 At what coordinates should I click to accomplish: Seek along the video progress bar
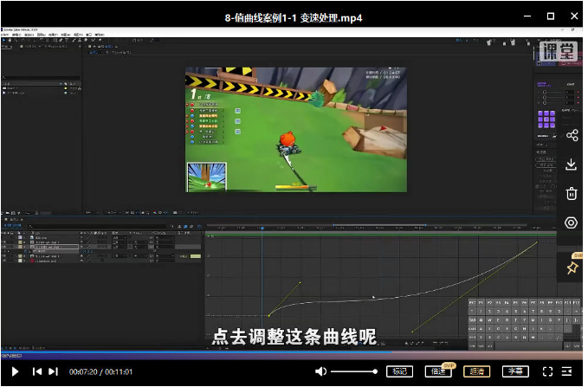coord(292,352)
